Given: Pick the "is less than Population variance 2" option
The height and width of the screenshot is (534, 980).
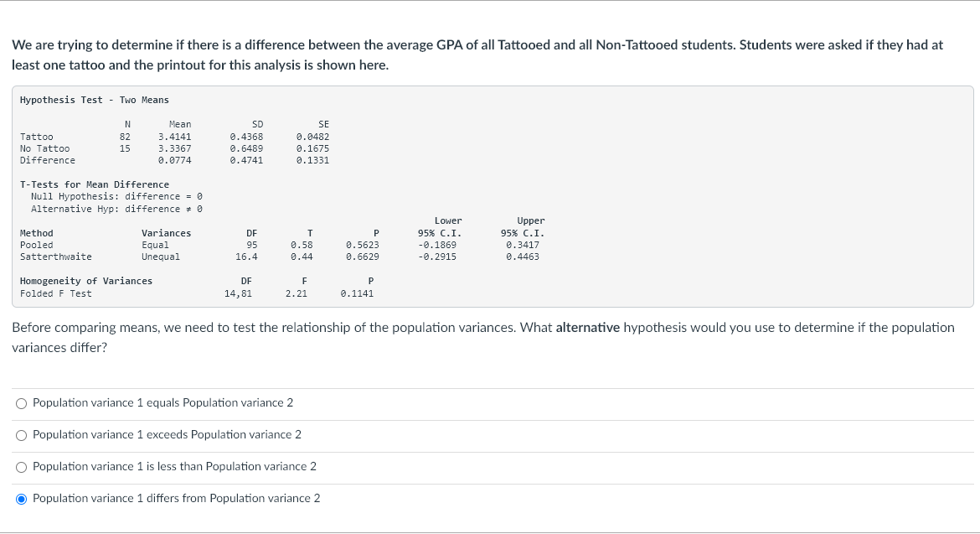Looking at the screenshot, I should 22,467.
